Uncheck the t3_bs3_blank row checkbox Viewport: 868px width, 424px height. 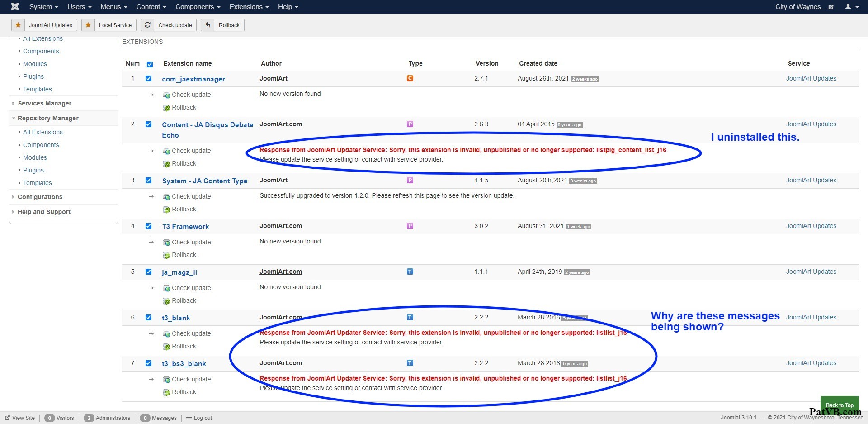(148, 363)
